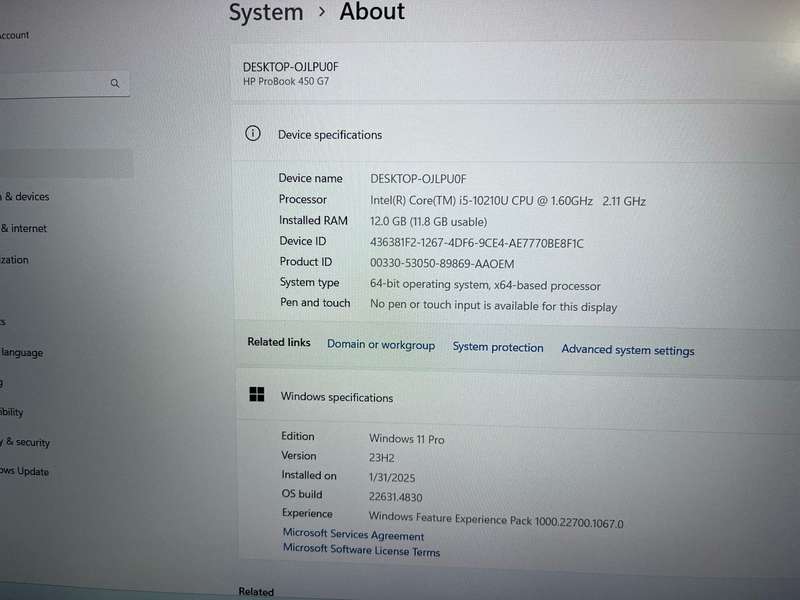Go back to System in breadcrumb
This screenshot has height=600, width=800.
point(266,12)
